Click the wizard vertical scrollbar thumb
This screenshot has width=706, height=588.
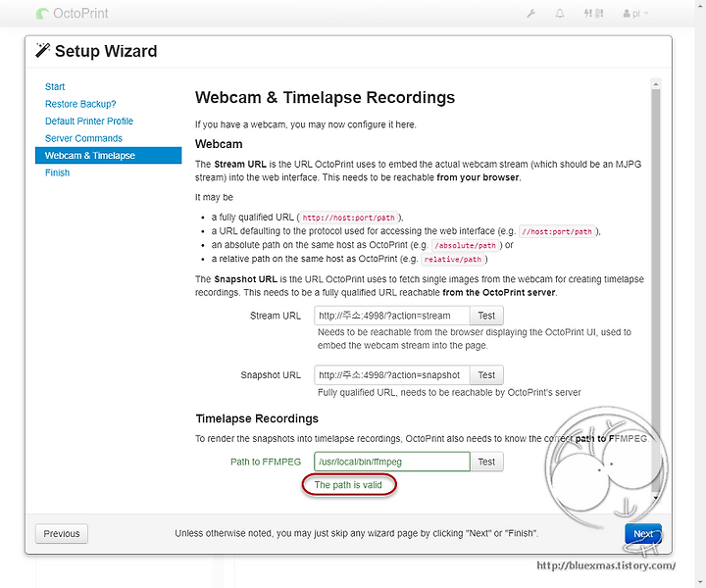(x=656, y=288)
